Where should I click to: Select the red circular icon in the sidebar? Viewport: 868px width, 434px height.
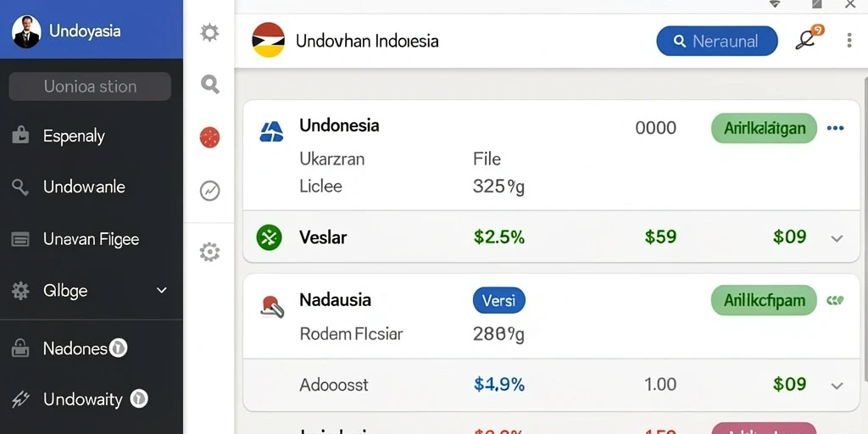[210, 137]
